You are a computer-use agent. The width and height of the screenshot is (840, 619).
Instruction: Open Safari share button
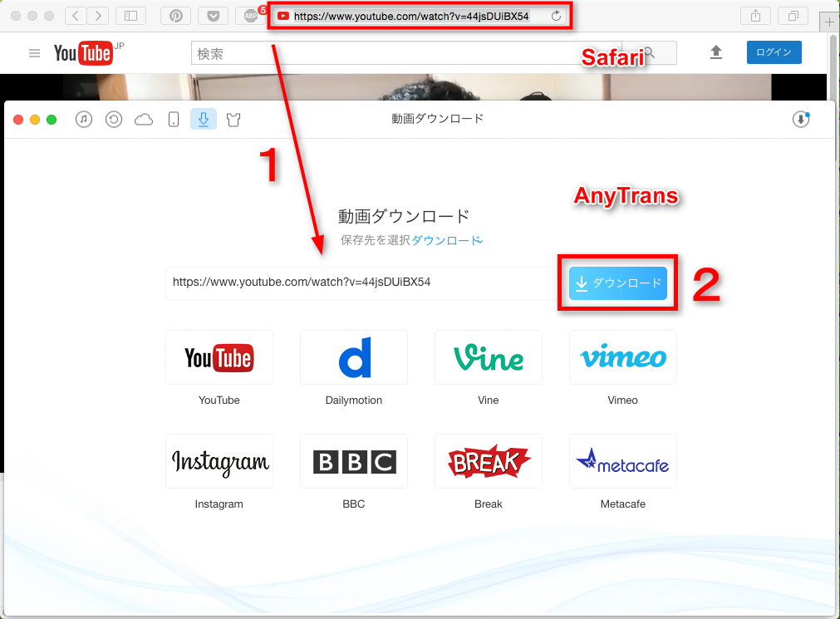click(x=755, y=16)
